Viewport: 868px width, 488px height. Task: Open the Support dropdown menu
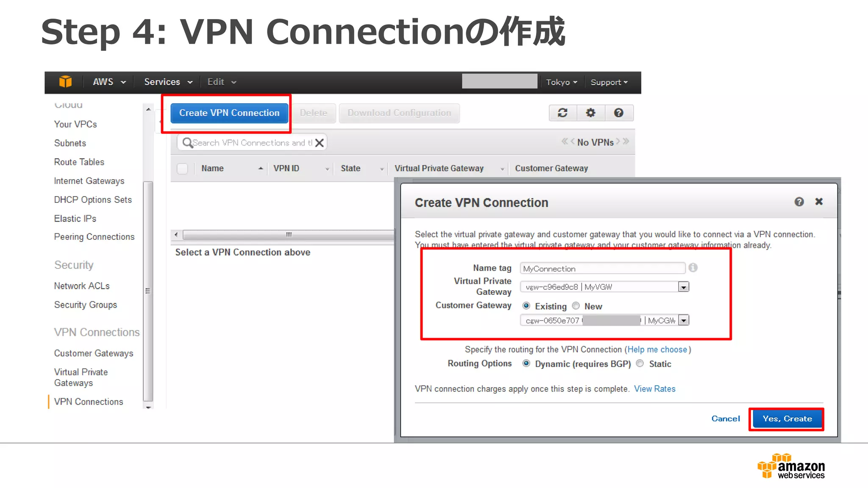click(609, 82)
